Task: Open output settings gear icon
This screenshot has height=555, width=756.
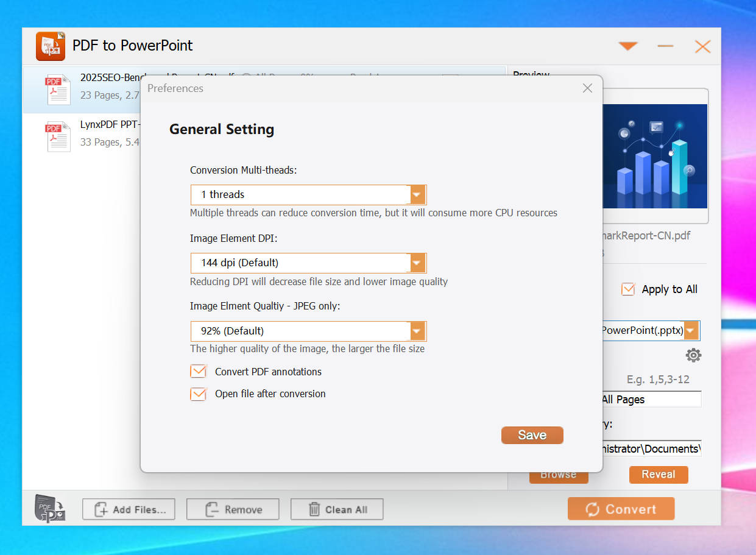Action: point(693,355)
